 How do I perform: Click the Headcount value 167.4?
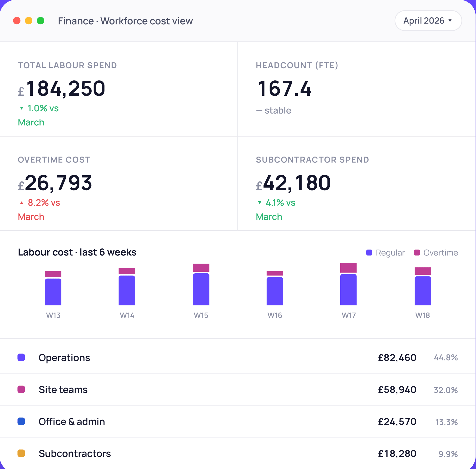click(x=285, y=89)
